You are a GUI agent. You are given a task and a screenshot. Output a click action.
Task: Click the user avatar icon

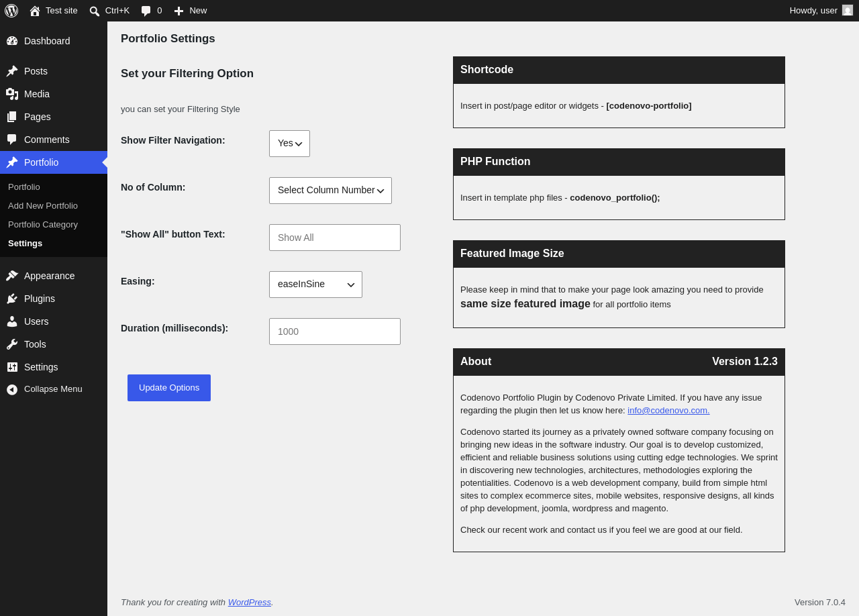[x=848, y=10]
